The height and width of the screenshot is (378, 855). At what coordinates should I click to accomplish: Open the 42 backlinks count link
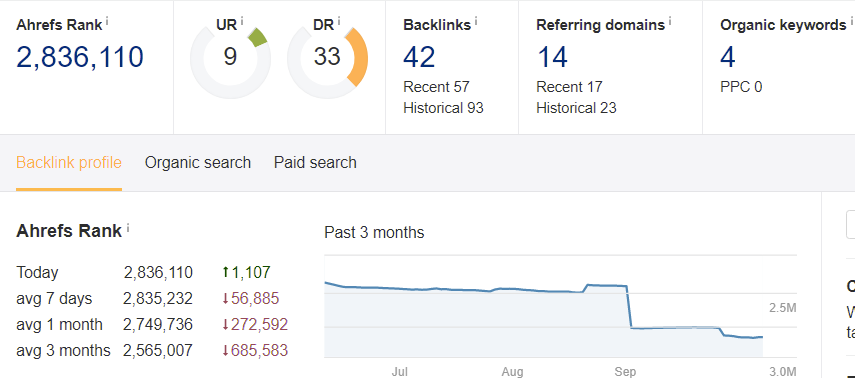[419, 57]
